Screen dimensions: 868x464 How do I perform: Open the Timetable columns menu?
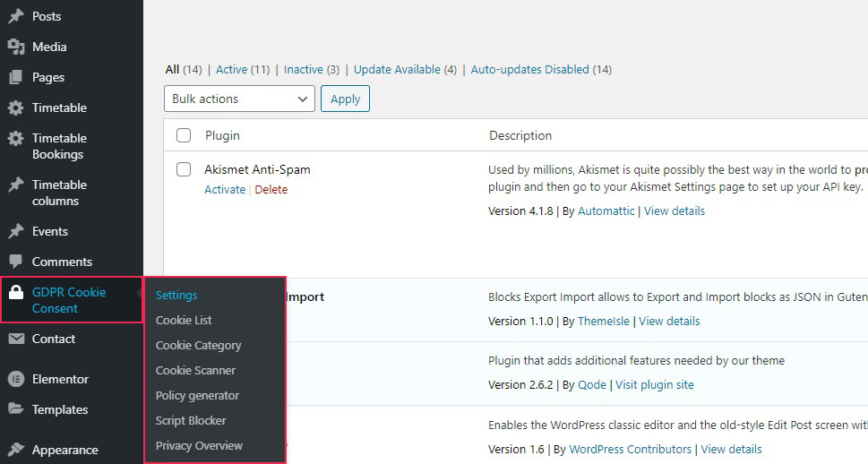pos(59,193)
